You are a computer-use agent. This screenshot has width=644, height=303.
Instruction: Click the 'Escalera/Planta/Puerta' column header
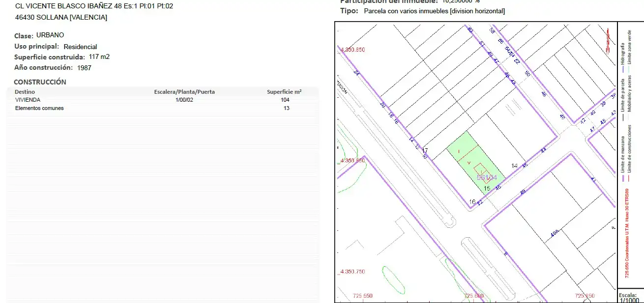point(184,92)
